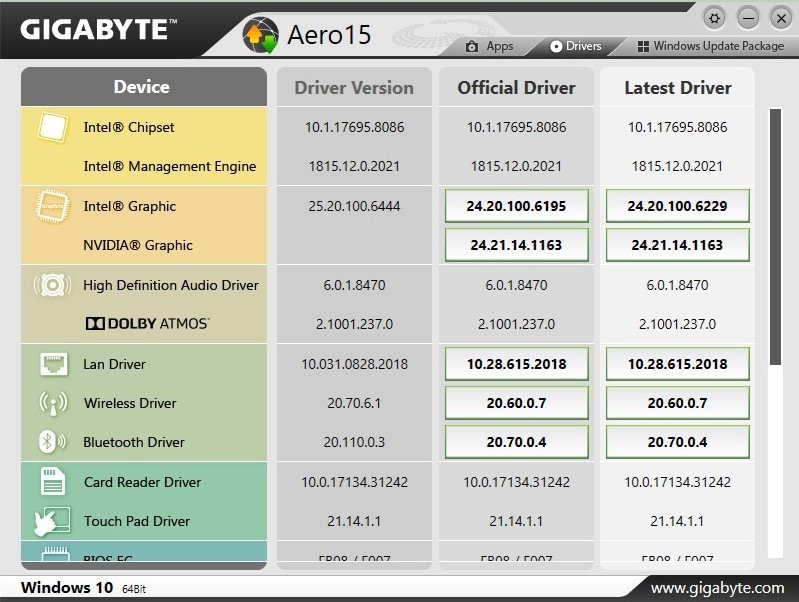Viewport: 799px width, 602px height.
Task: Select the Drivers tab
Action: (x=576, y=46)
